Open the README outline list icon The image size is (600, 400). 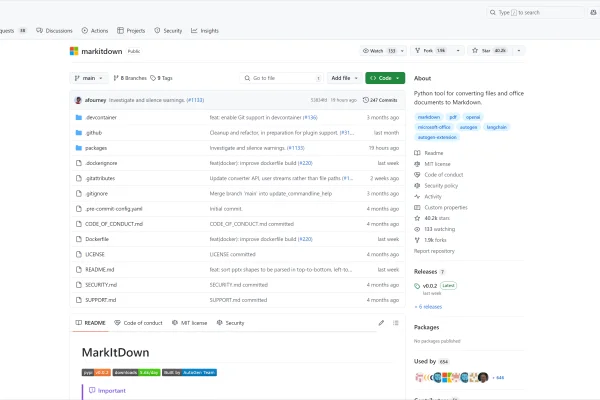(396, 323)
